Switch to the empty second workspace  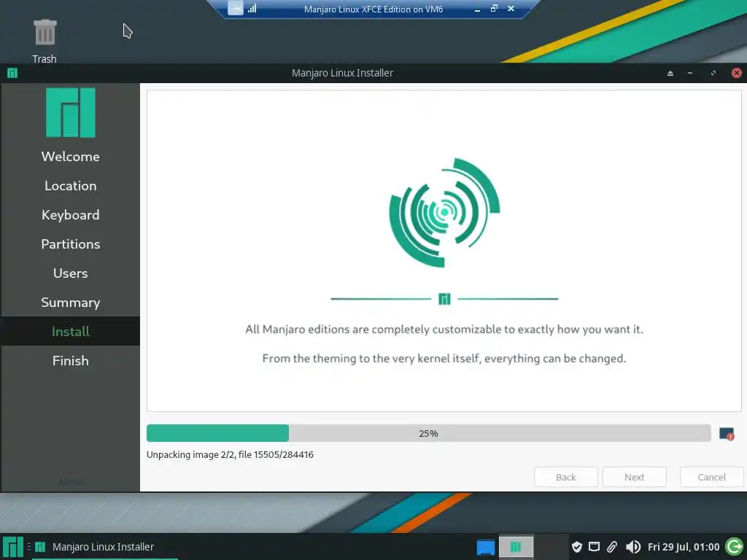pyautogui.click(x=551, y=547)
